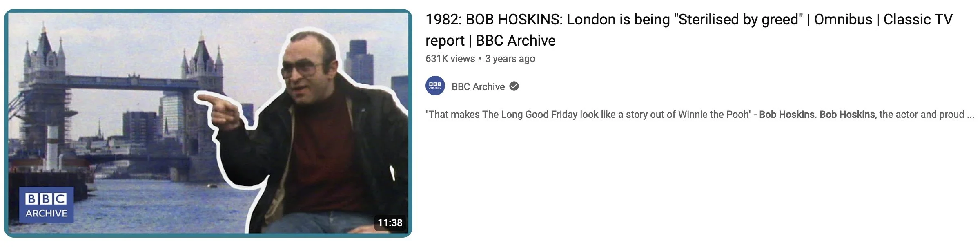
Task: Expand the truncated description via trailing ellipsis
Action: pos(971,115)
